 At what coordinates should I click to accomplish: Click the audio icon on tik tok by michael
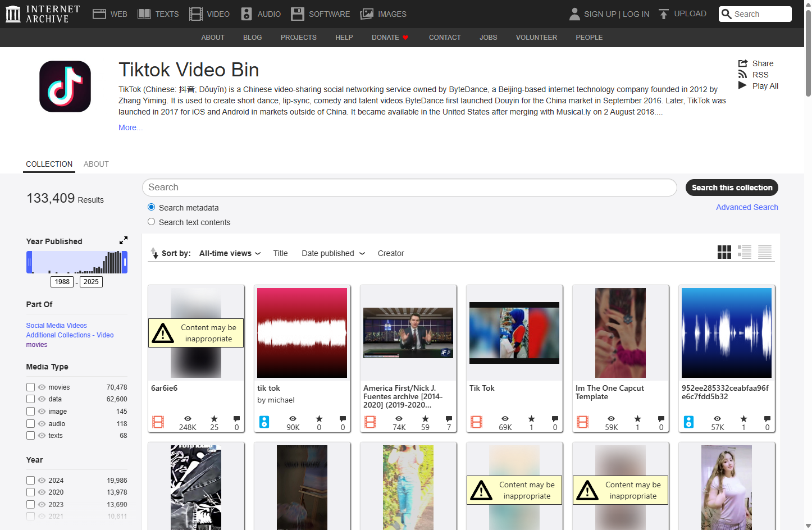pos(264,422)
